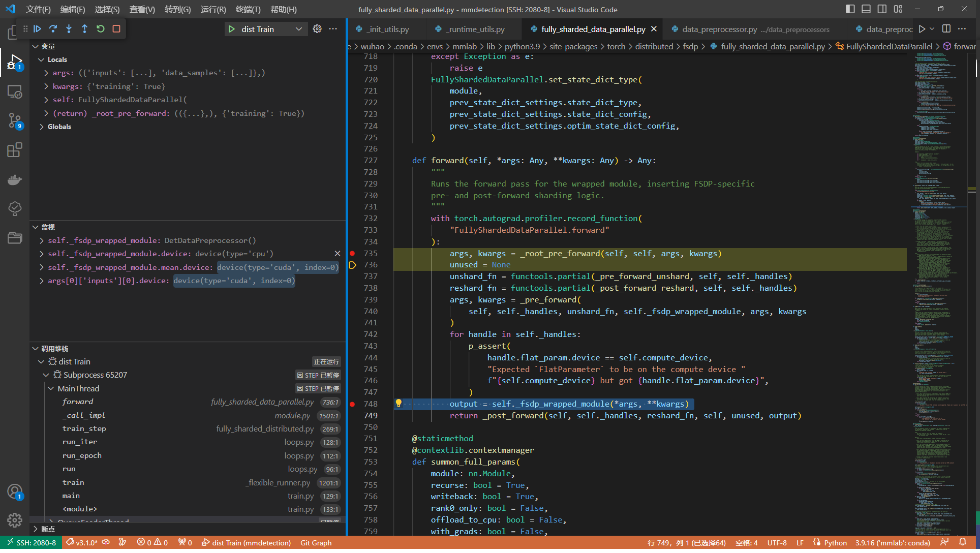Select the forward frame in the call stack
Image resolution: width=980 pixels, height=553 pixels.
pyautogui.click(x=77, y=402)
